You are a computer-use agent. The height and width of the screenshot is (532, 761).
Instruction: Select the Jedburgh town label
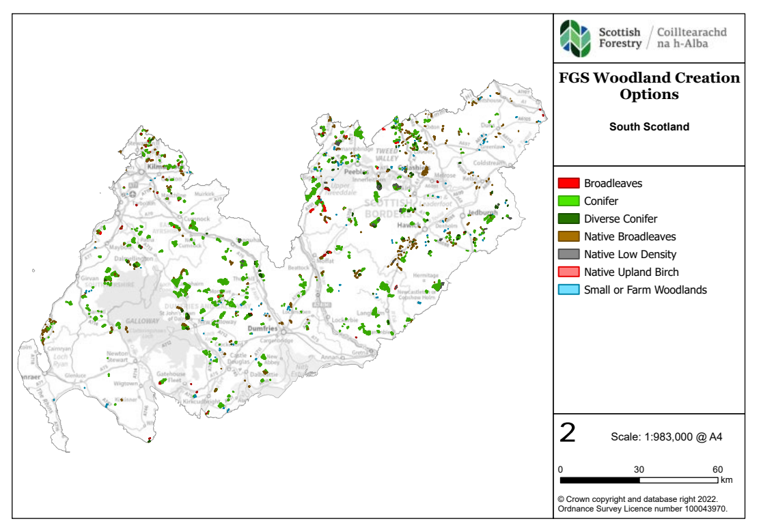coord(484,212)
